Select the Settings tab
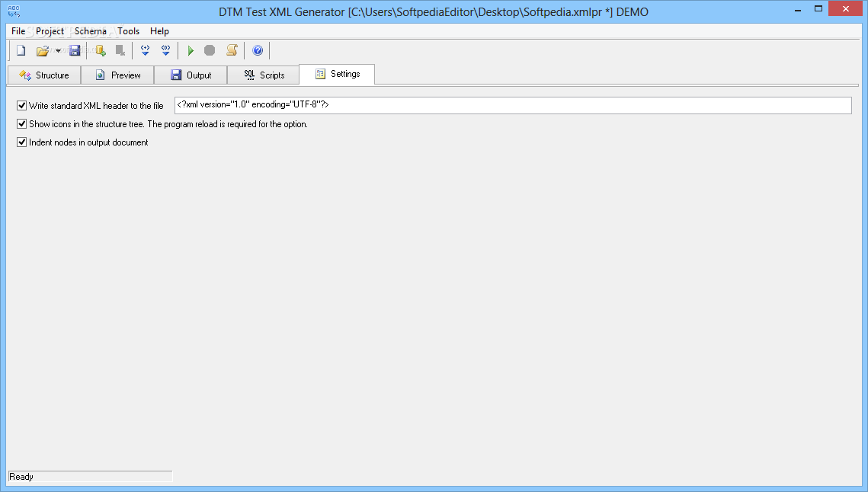This screenshot has width=868, height=492. [337, 74]
